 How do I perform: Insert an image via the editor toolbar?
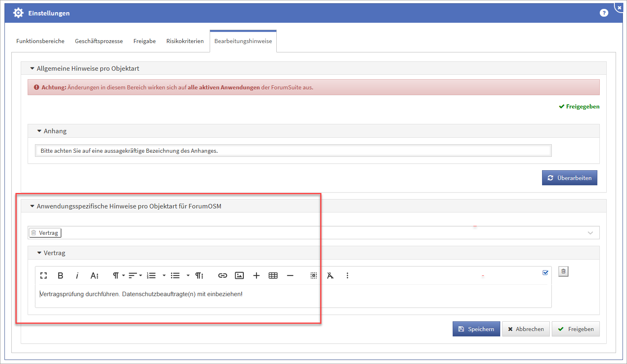tap(239, 275)
